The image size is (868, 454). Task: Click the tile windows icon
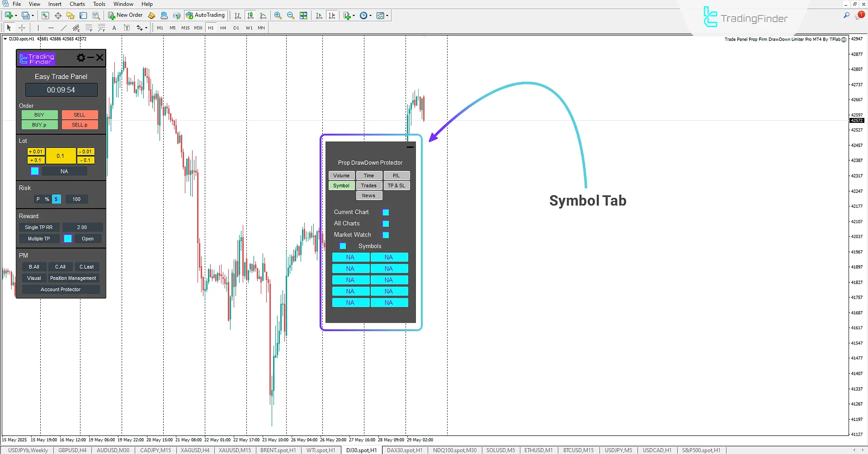tap(303, 15)
